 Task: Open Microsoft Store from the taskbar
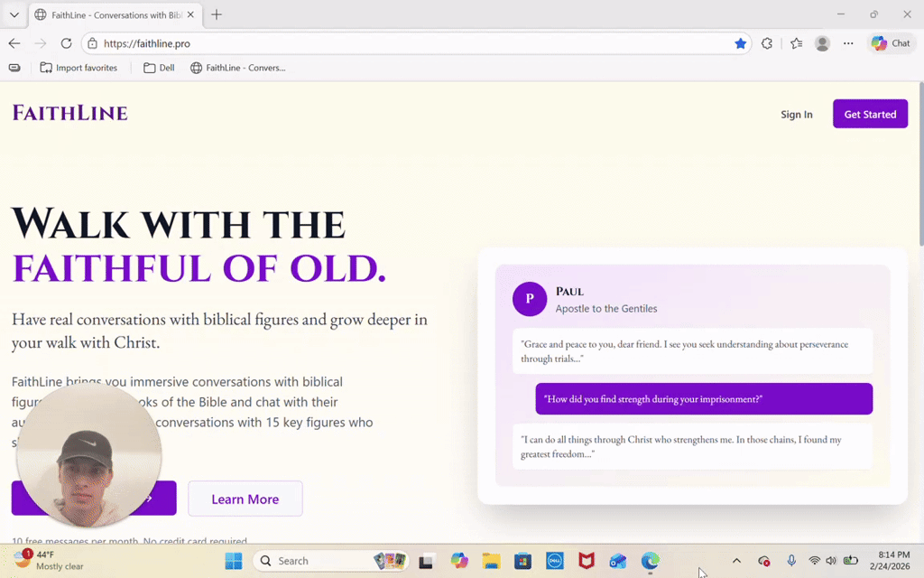point(522,561)
